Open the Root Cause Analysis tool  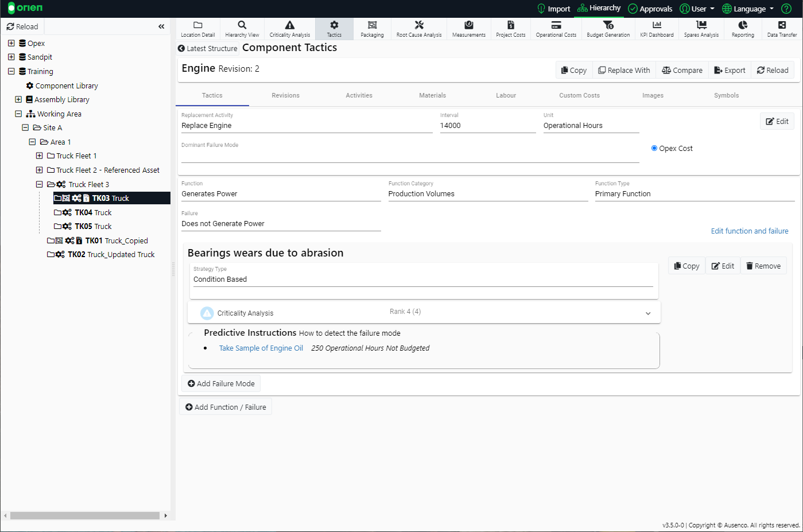[x=418, y=28]
